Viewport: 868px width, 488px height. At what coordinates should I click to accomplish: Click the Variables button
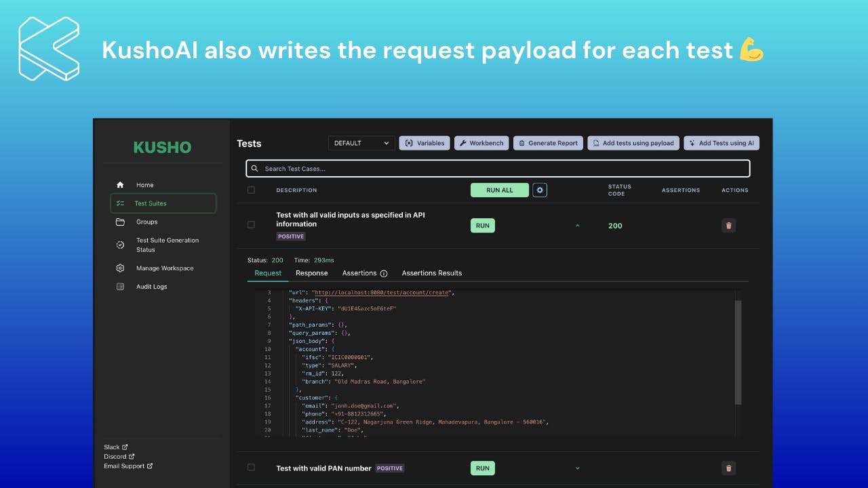425,143
